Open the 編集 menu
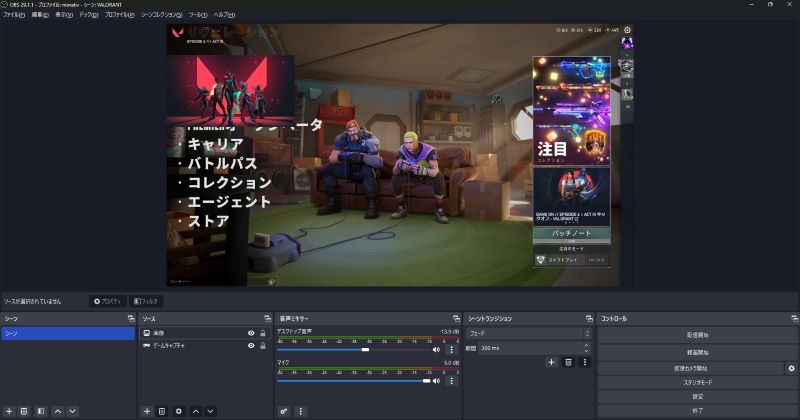 (x=40, y=15)
